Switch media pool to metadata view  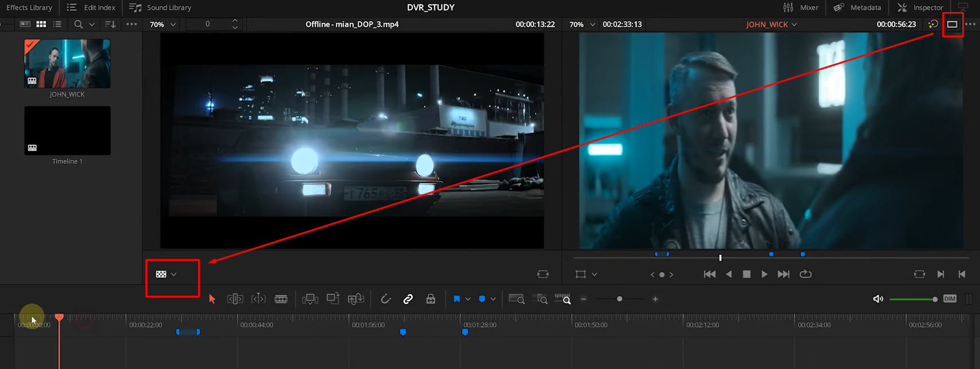25,24
